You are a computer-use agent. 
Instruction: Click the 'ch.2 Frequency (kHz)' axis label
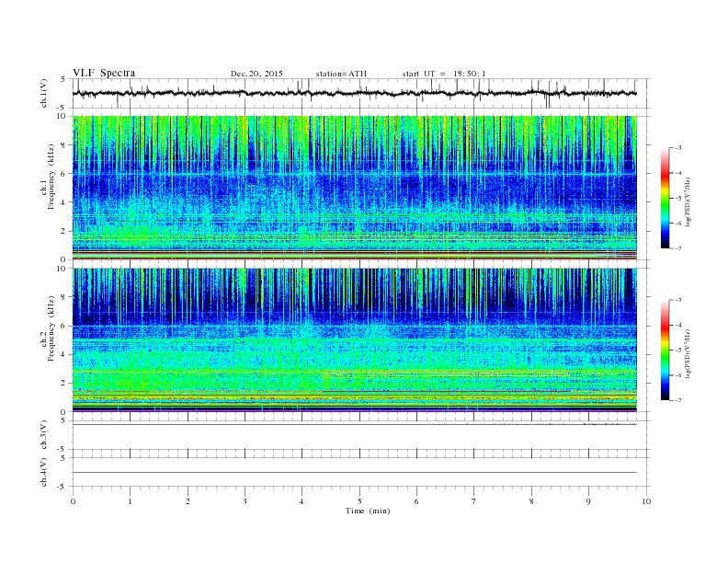(48, 328)
